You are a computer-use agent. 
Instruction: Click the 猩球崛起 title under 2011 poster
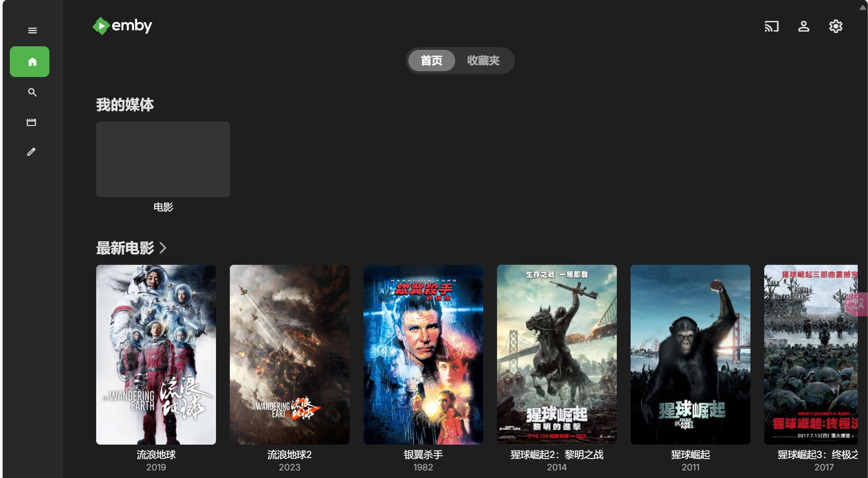690,454
